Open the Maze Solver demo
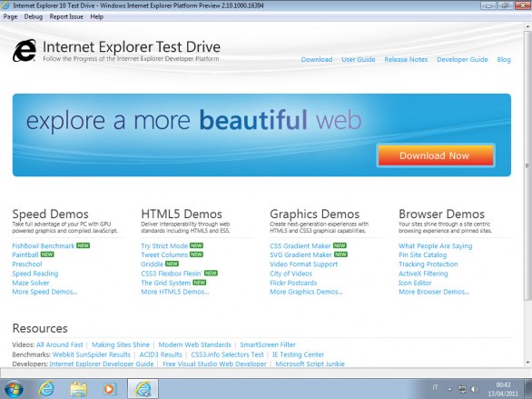The image size is (532, 399). point(31,283)
